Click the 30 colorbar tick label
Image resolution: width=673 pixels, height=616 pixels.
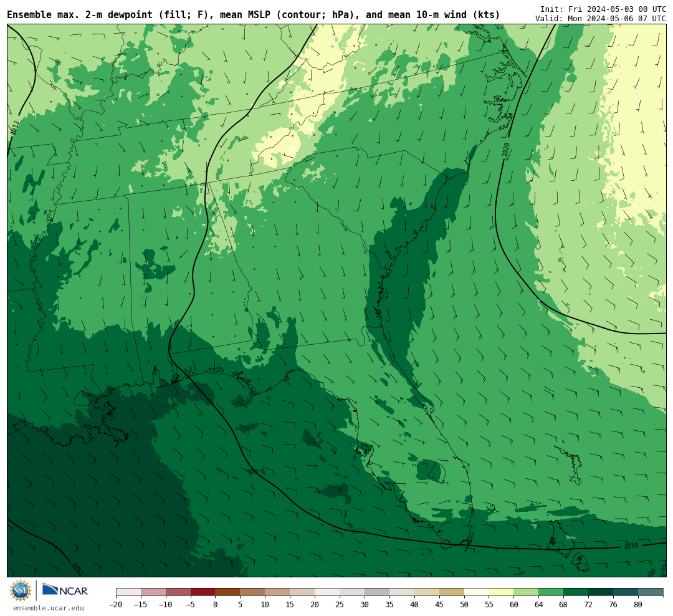[x=365, y=604]
